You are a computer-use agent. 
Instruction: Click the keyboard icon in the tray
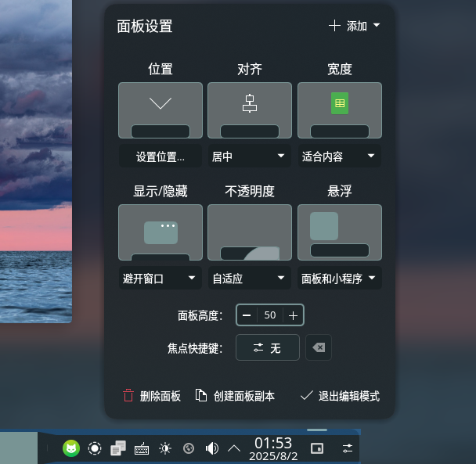(x=142, y=448)
